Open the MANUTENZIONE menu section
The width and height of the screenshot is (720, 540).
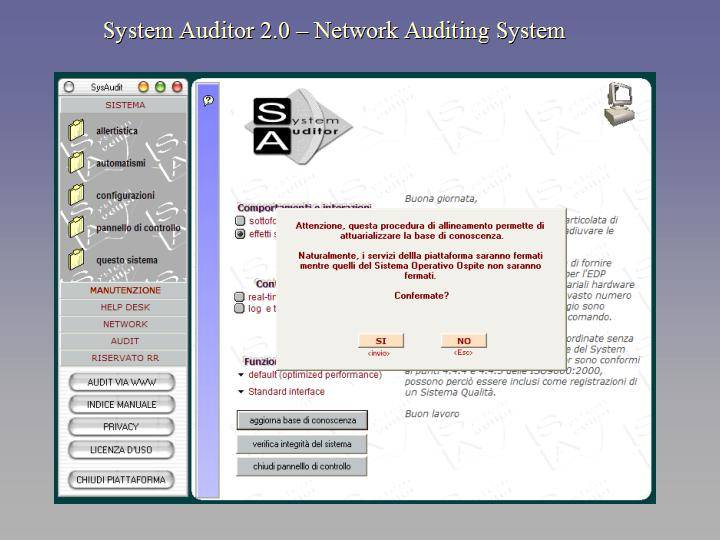point(124,290)
